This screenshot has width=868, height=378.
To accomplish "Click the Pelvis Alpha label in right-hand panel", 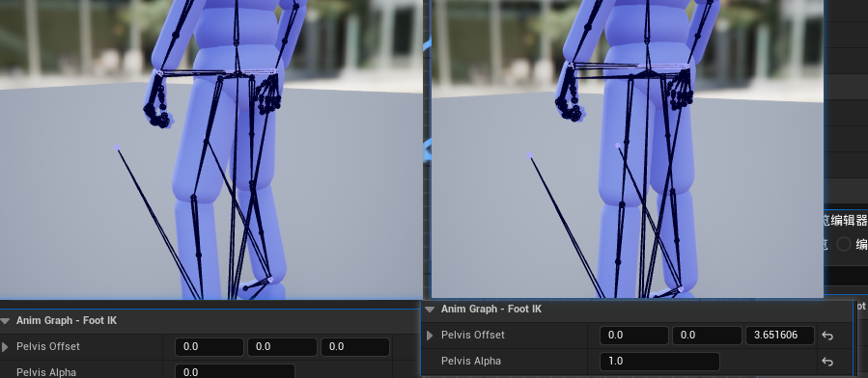I will tap(470, 362).
